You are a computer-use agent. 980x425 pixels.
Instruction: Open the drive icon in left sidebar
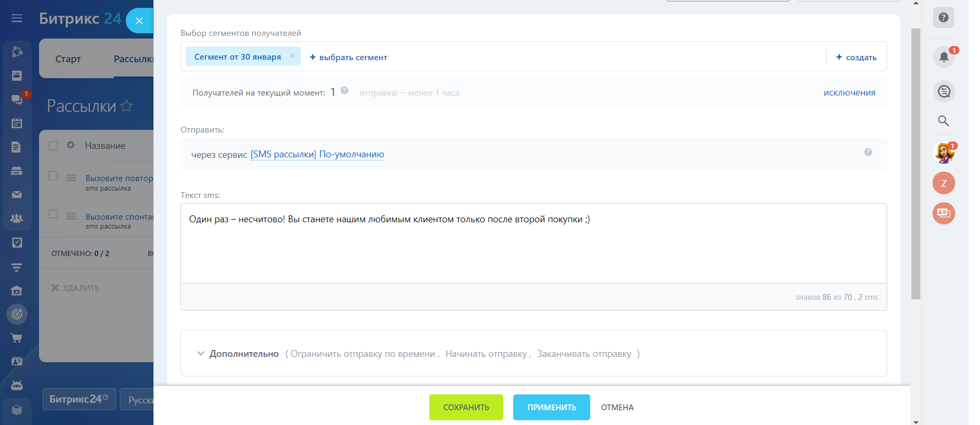[17, 171]
